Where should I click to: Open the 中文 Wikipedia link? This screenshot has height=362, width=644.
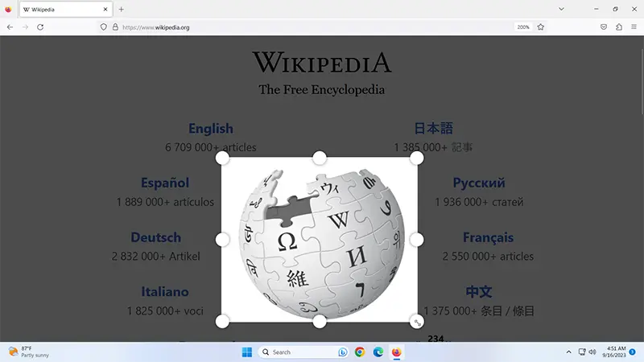point(478,292)
